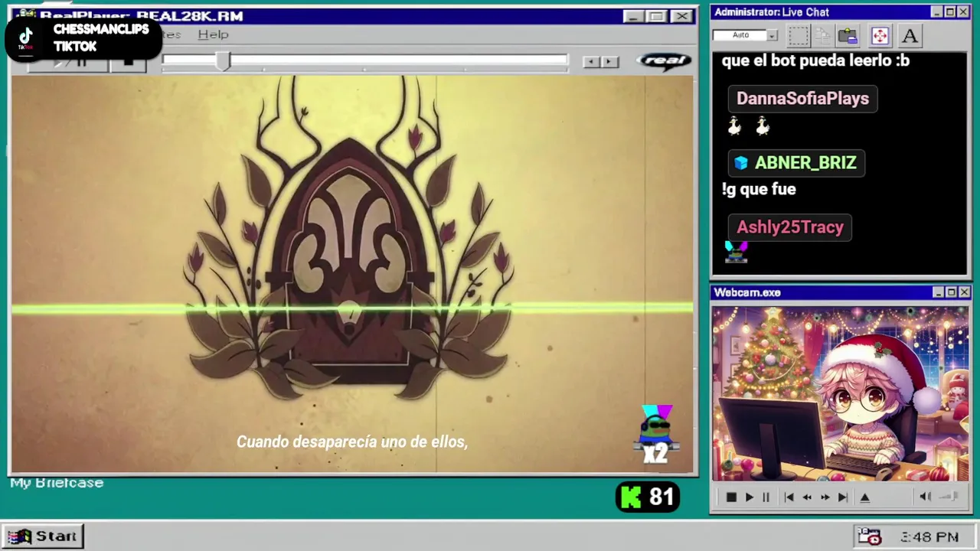Select the dashed selection rectangle tool
980x551 pixels.
click(x=799, y=35)
